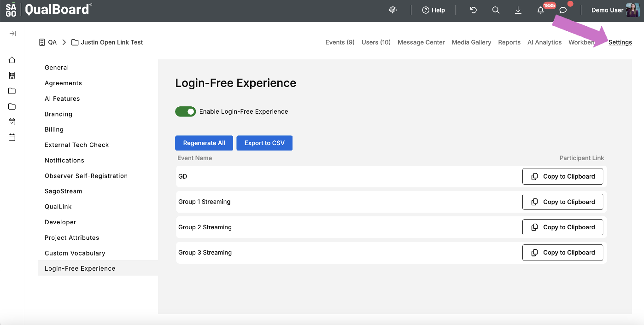644x325 pixels.
Task: Click the fingerprint icon in top bar
Action: (393, 10)
